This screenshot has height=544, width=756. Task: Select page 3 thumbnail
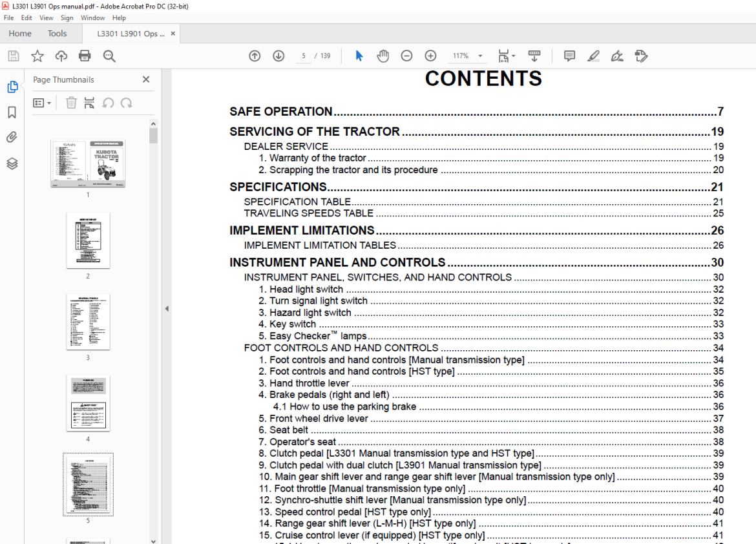click(88, 322)
